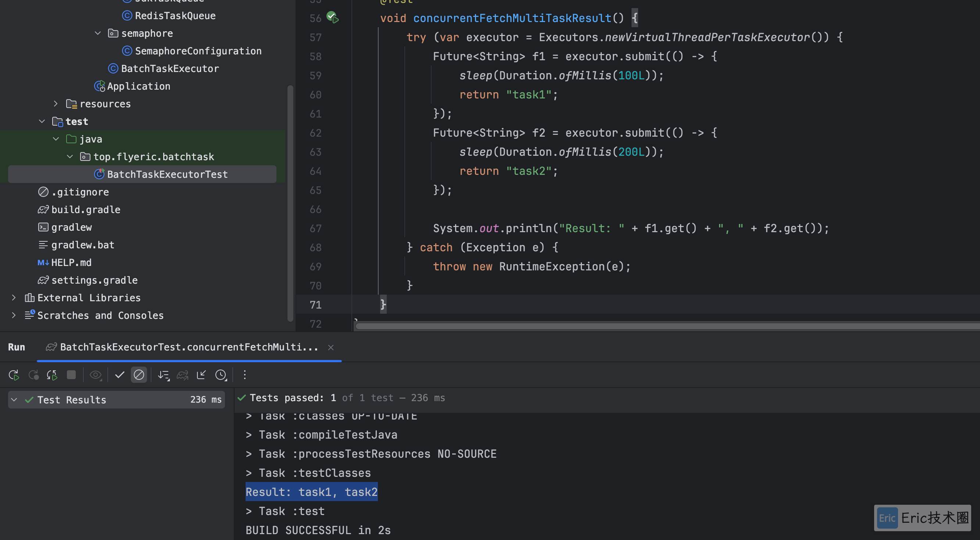The width and height of the screenshot is (980, 540).
Task: Click the green passed checkmark on Test Results
Action: click(29, 400)
